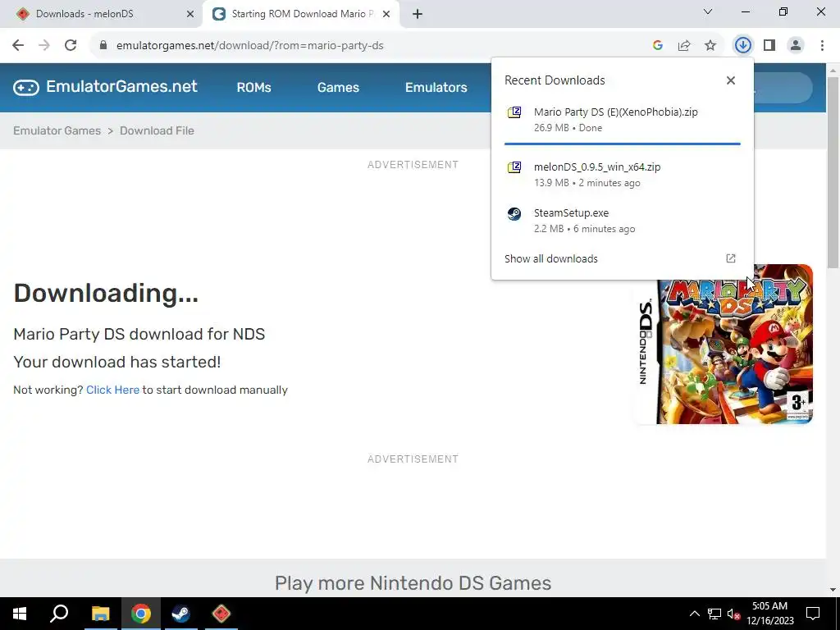Click Mario Party DS zip file icon

coord(514,112)
